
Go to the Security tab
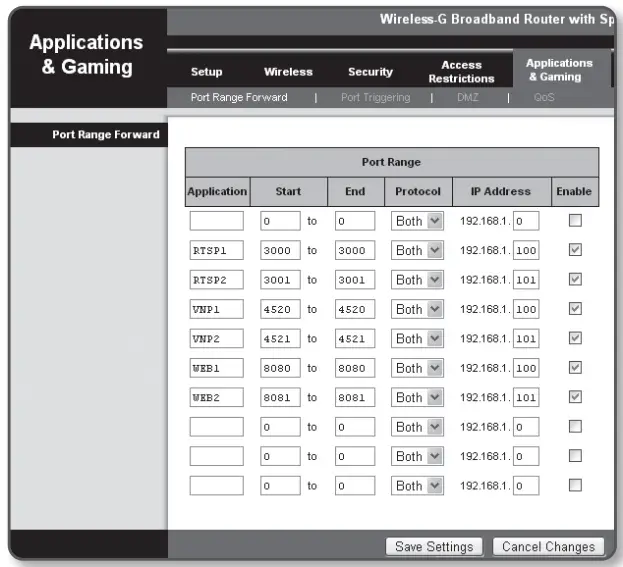click(370, 72)
